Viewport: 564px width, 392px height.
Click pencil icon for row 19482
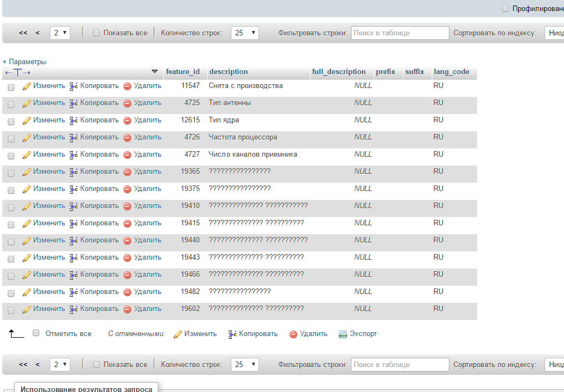(x=27, y=292)
